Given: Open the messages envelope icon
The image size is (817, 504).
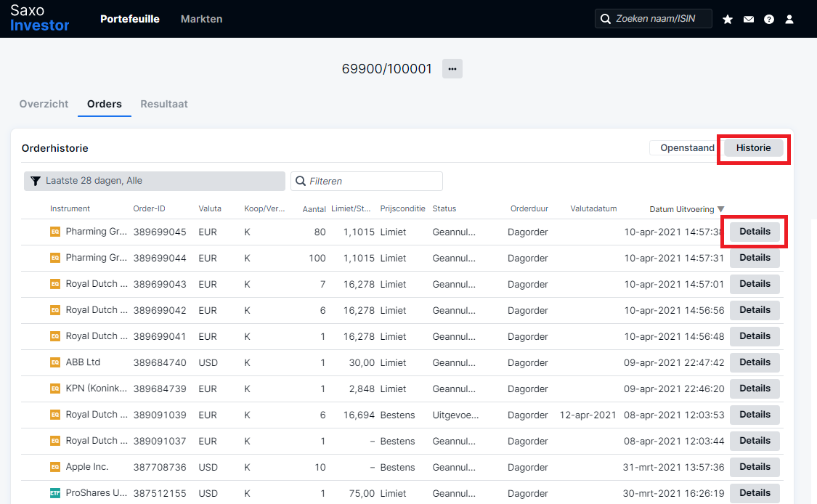Looking at the screenshot, I should coord(748,20).
